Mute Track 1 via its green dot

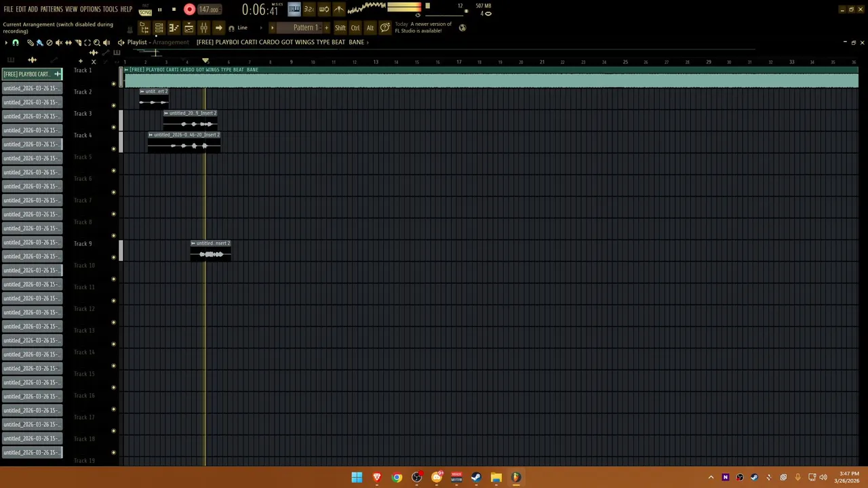113,84
